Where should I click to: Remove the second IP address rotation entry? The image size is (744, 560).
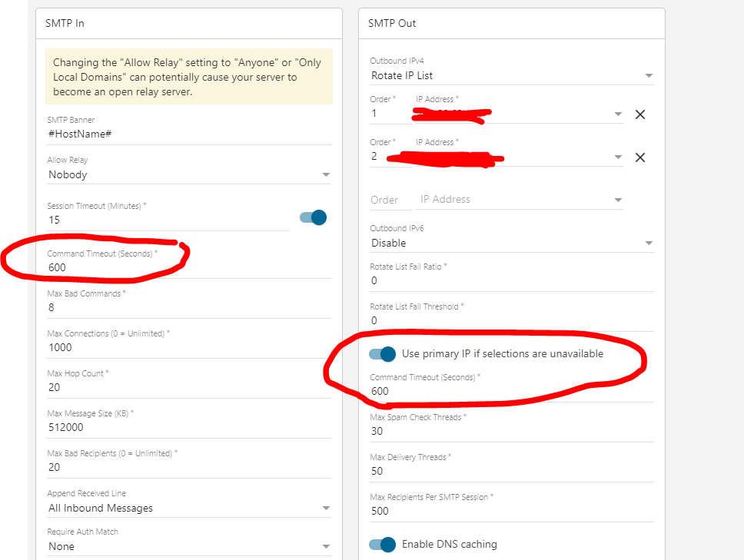[x=640, y=157]
